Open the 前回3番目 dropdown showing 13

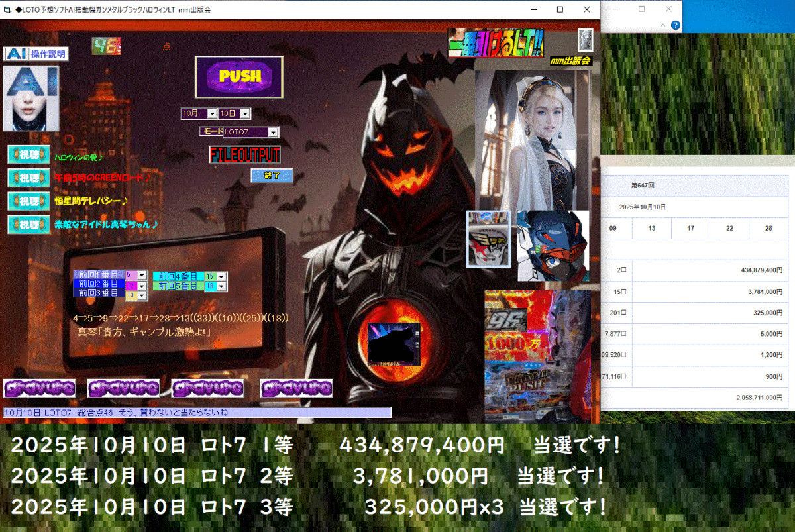[141, 295]
